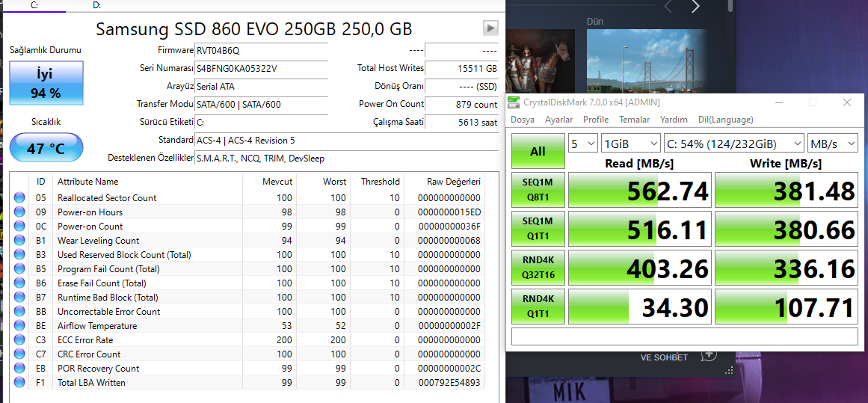Click the right arrow above the background thumbnails

point(696,7)
